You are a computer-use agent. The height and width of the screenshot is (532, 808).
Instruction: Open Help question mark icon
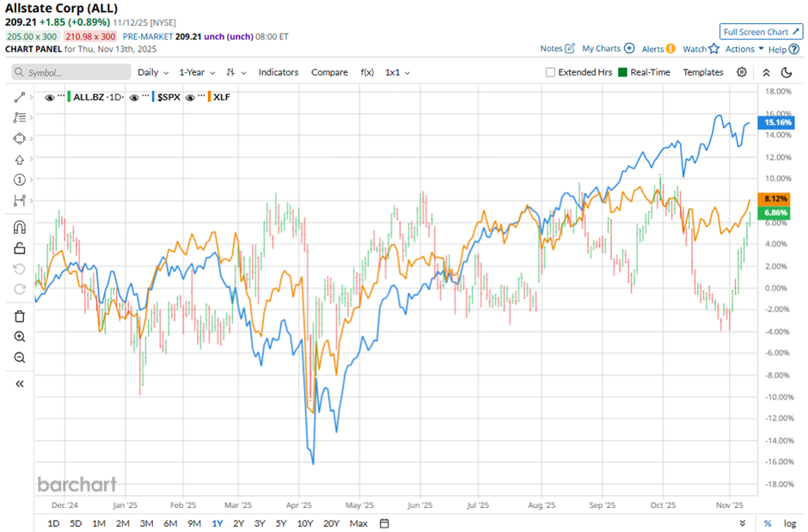[794, 50]
